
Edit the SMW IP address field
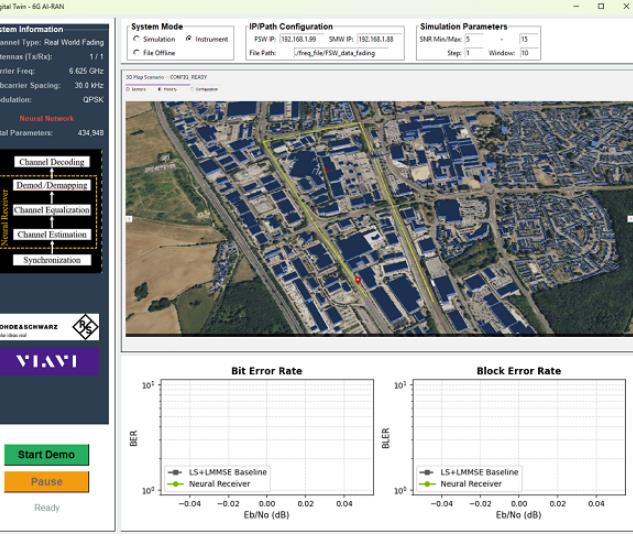click(379, 39)
